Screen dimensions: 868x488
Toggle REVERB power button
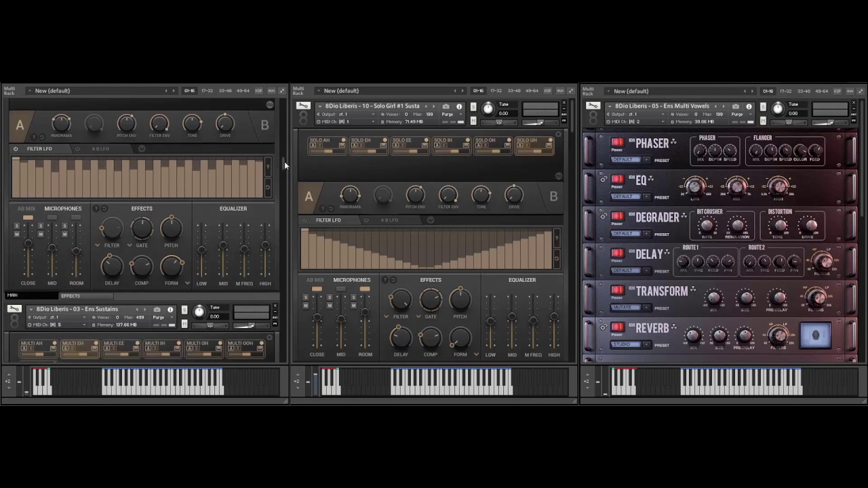click(617, 328)
